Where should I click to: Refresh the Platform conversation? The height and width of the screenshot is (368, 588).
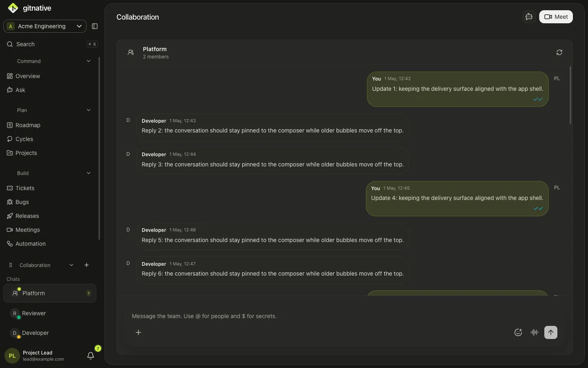pos(559,52)
